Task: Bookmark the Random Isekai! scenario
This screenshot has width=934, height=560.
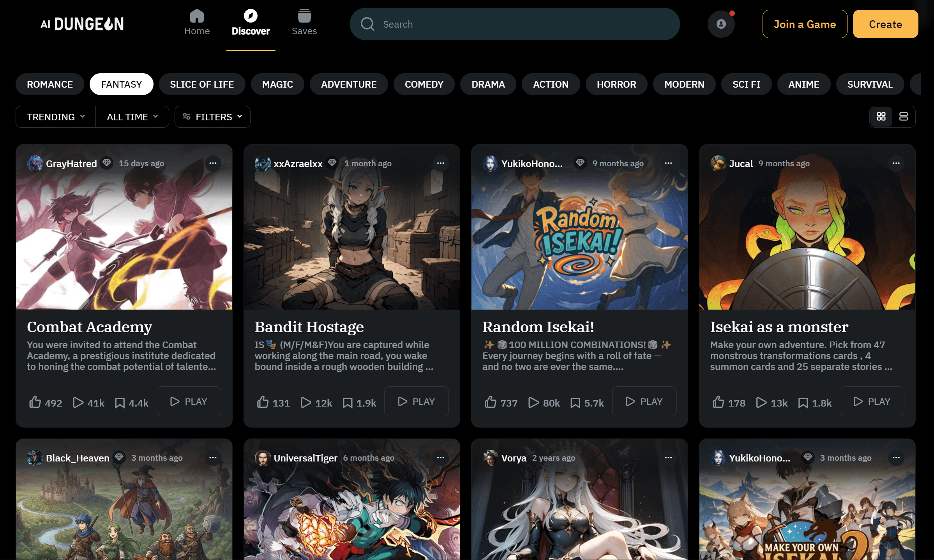Action: coord(576,403)
